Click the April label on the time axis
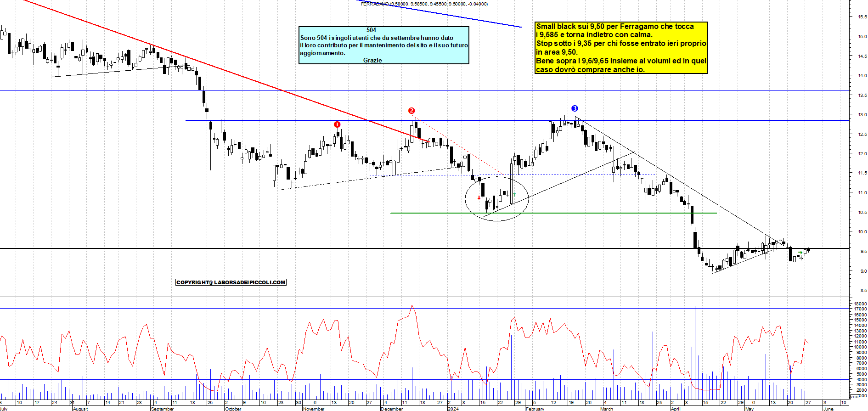 676,408
